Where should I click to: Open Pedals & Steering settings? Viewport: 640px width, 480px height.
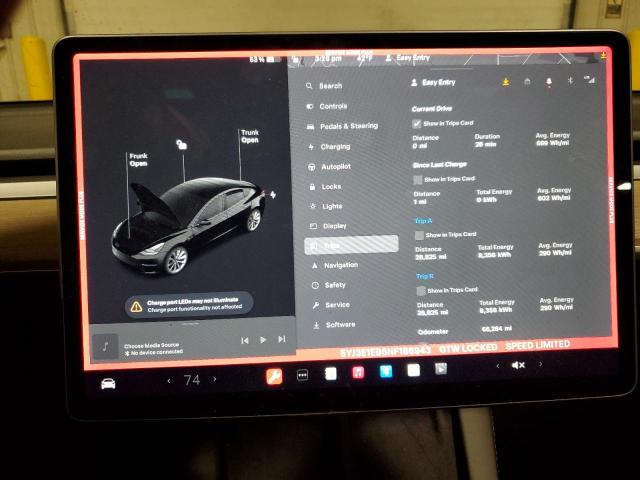(343, 126)
